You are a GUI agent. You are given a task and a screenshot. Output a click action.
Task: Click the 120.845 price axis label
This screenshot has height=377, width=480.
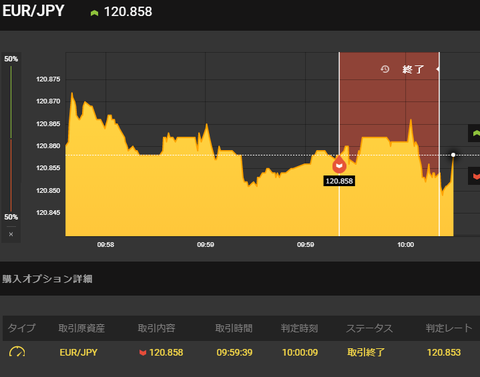(48, 213)
